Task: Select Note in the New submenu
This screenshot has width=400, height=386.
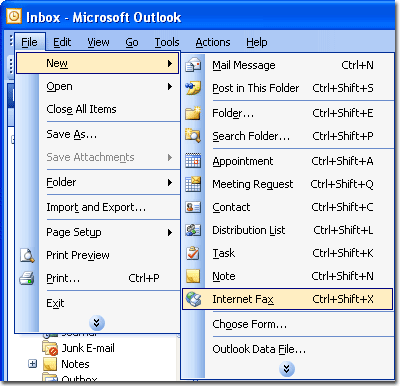Action: pyautogui.click(x=288, y=276)
